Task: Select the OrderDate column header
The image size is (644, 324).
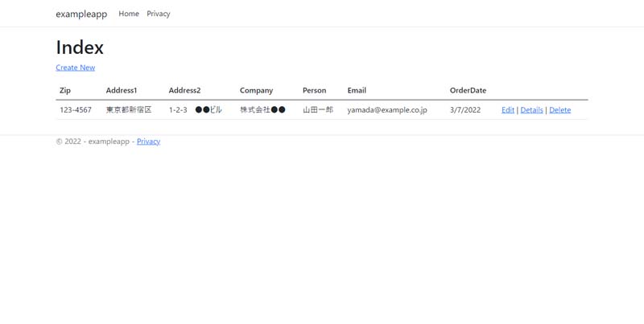Action: (x=468, y=90)
